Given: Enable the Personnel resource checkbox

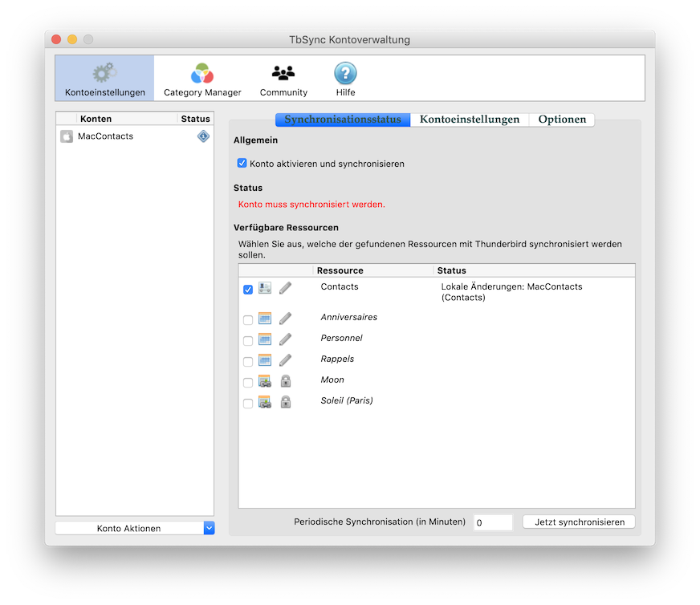Looking at the screenshot, I should coord(248,341).
